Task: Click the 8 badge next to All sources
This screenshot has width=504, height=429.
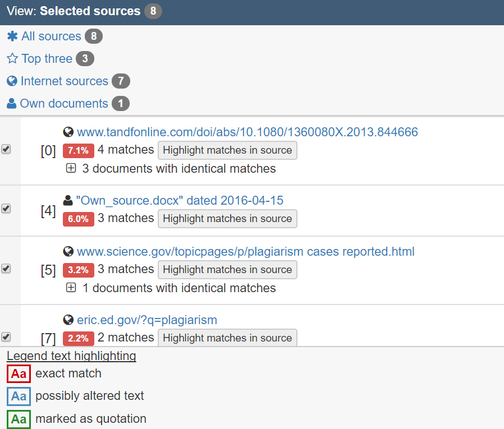Action: (x=94, y=36)
